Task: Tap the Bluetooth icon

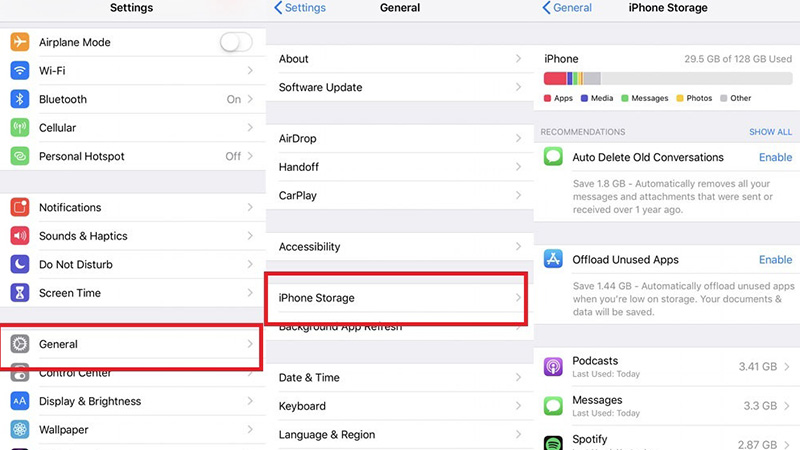Action: click(x=19, y=99)
